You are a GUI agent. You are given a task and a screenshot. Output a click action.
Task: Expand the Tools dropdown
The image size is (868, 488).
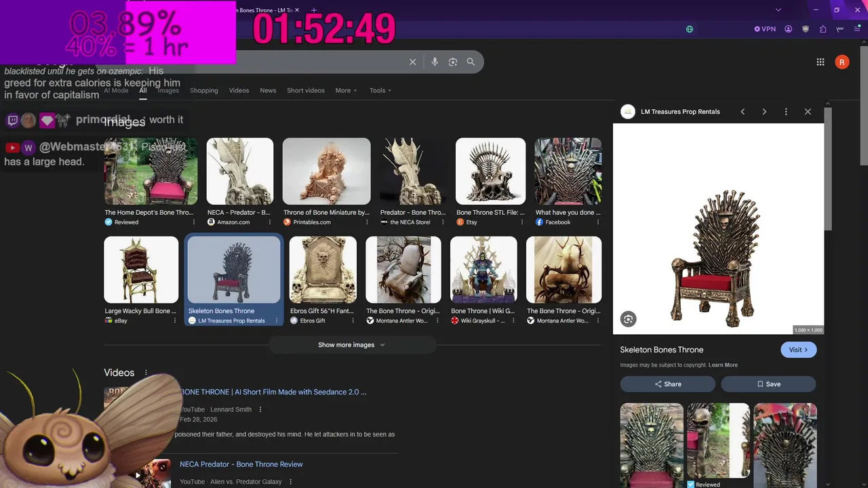pyautogui.click(x=380, y=90)
